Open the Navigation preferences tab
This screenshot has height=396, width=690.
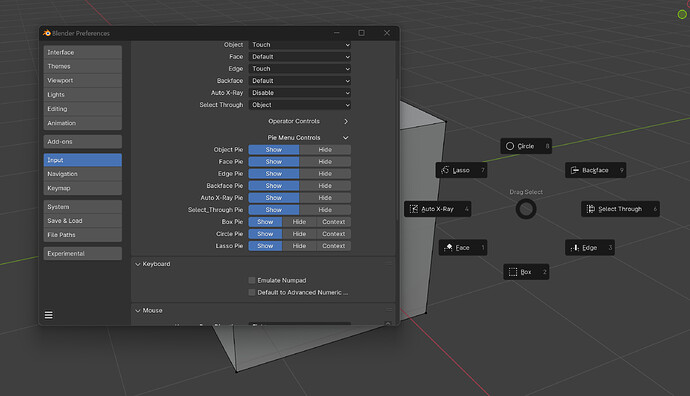83,174
